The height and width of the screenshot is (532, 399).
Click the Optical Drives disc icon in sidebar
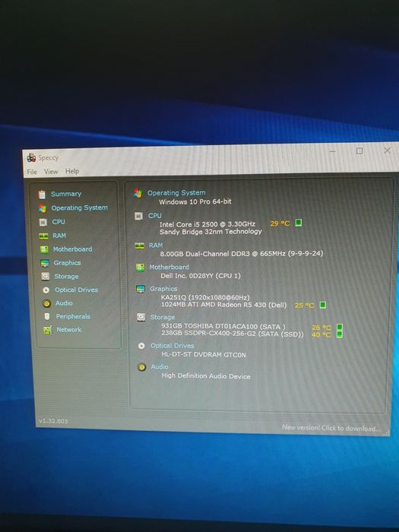[x=46, y=290]
